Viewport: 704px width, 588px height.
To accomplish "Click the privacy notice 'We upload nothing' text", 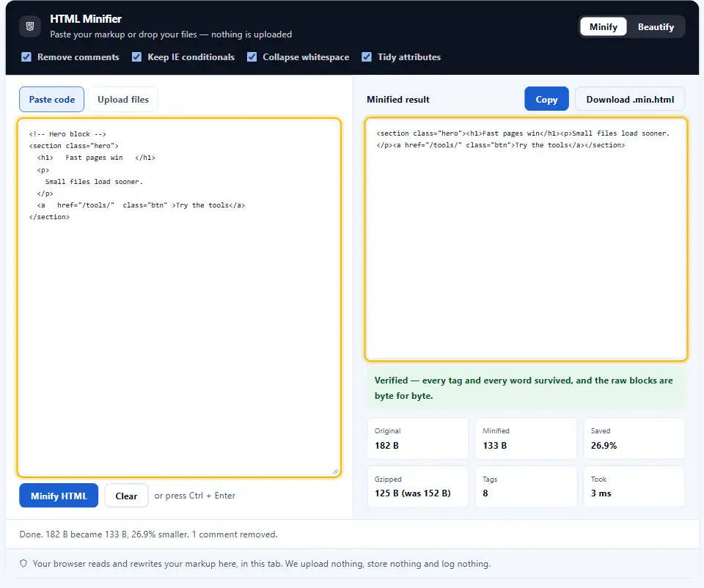I will (262, 563).
